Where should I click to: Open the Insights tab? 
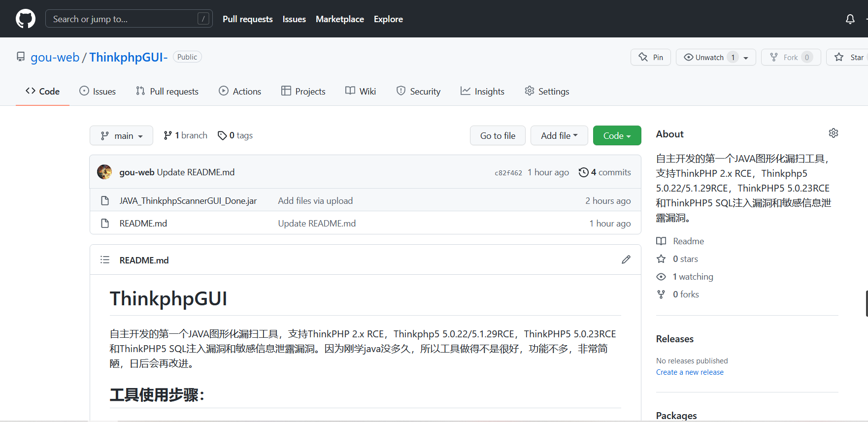coord(482,91)
